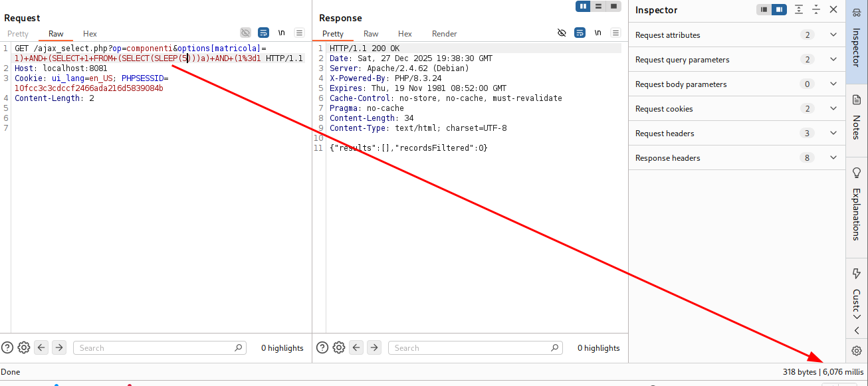Switch Response view to Raw

point(371,34)
